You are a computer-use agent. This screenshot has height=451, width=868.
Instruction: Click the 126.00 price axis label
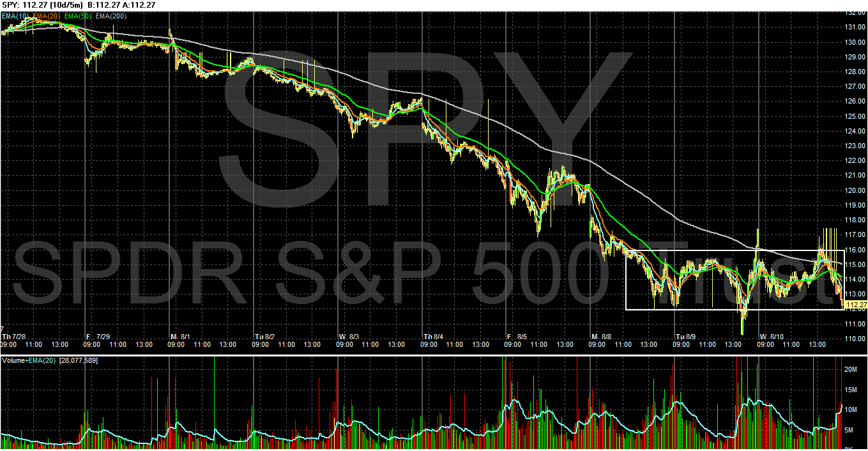(857, 102)
